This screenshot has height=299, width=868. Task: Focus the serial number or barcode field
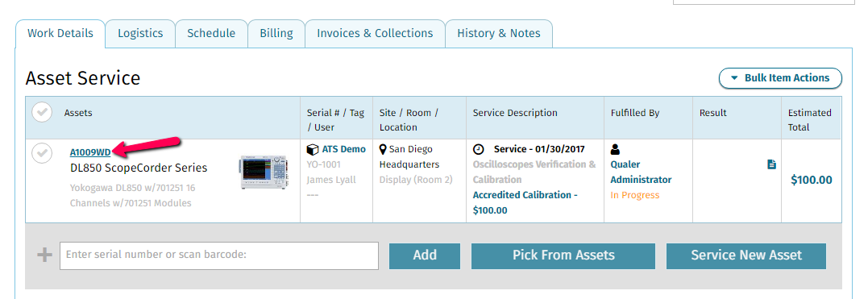(x=219, y=255)
